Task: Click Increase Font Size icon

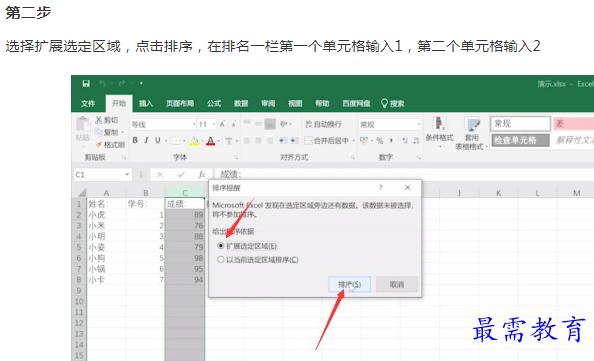Action: tap(223, 124)
